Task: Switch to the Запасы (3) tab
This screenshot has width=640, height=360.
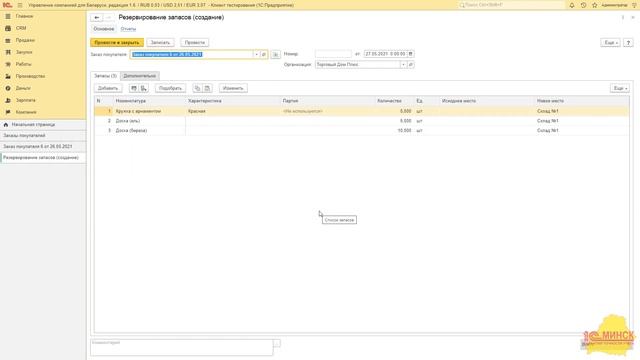Action: pos(105,76)
